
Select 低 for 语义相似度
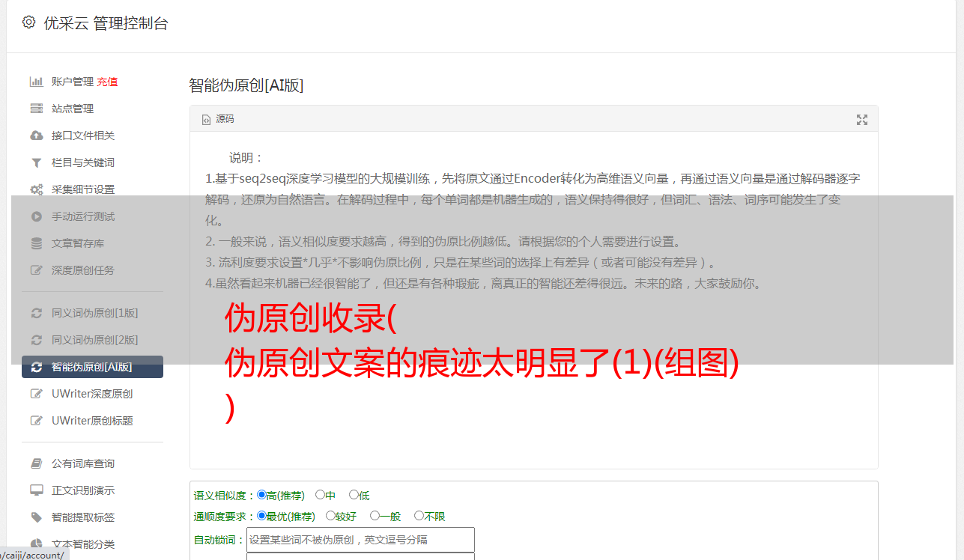(x=354, y=495)
